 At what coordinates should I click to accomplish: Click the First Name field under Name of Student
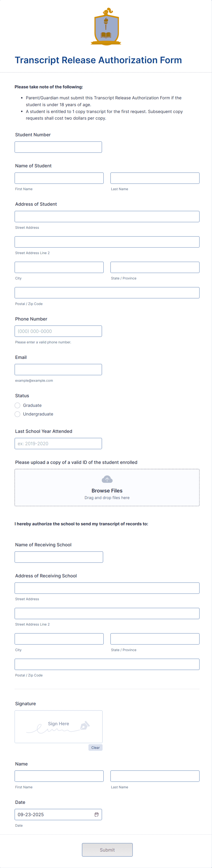tap(59, 178)
